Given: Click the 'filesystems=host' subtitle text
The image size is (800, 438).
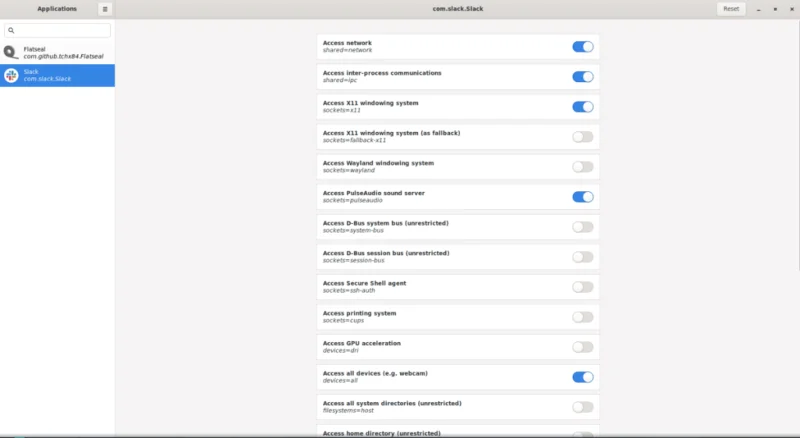Looking at the screenshot, I should (348, 411).
